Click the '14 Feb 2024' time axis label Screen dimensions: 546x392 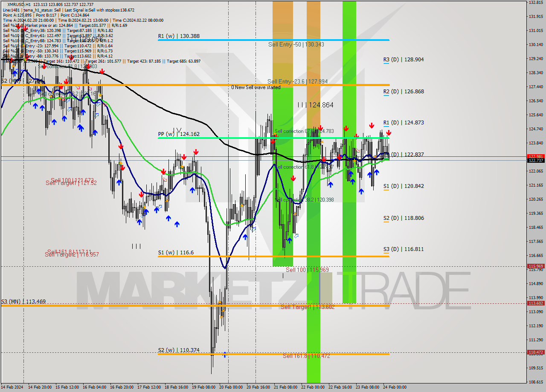click(x=12, y=388)
